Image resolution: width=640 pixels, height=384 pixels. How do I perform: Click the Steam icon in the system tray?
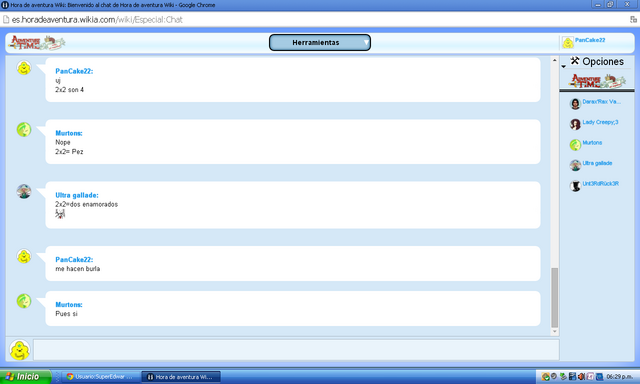click(x=554, y=376)
